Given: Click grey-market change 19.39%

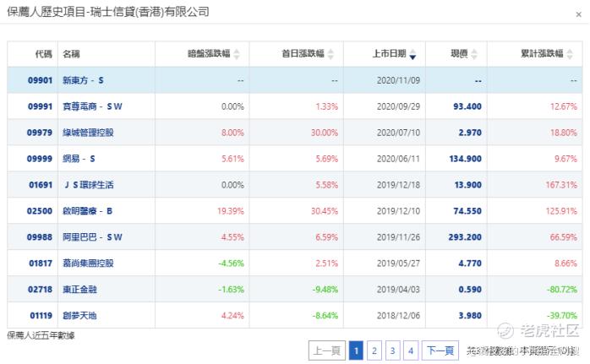Looking at the screenshot, I should 230,211.
